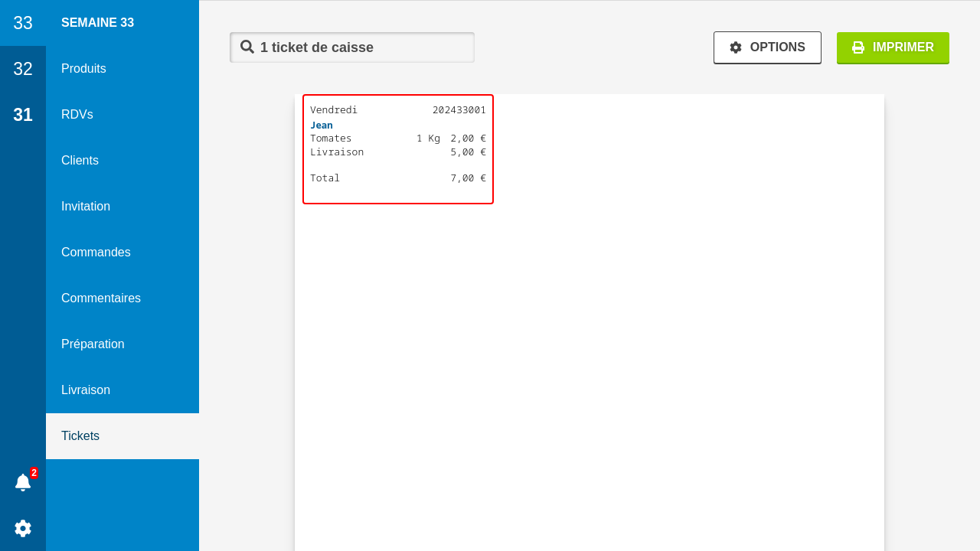Click the magnifying glass search icon
980x551 pixels.
[x=247, y=47]
